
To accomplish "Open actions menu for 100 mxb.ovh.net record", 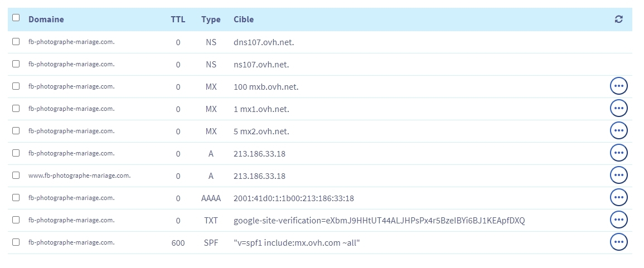I will pyautogui.click(x=618, y=86).
